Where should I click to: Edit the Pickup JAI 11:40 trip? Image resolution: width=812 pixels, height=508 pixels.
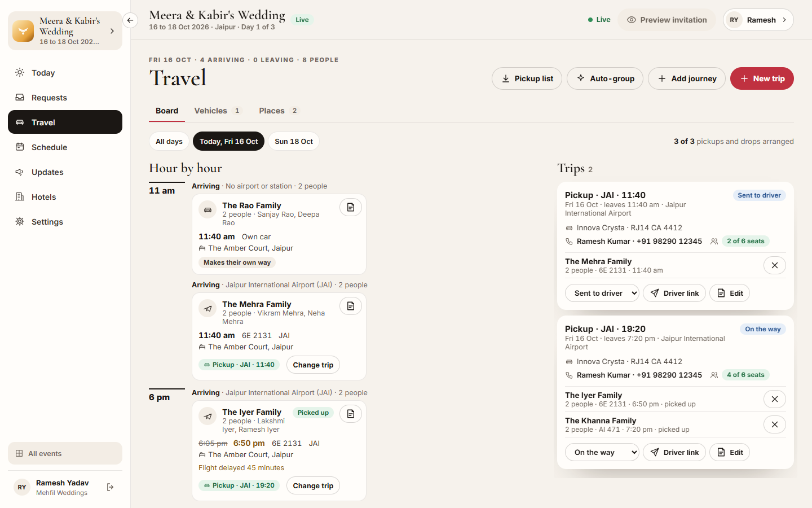tap(730, 293)
